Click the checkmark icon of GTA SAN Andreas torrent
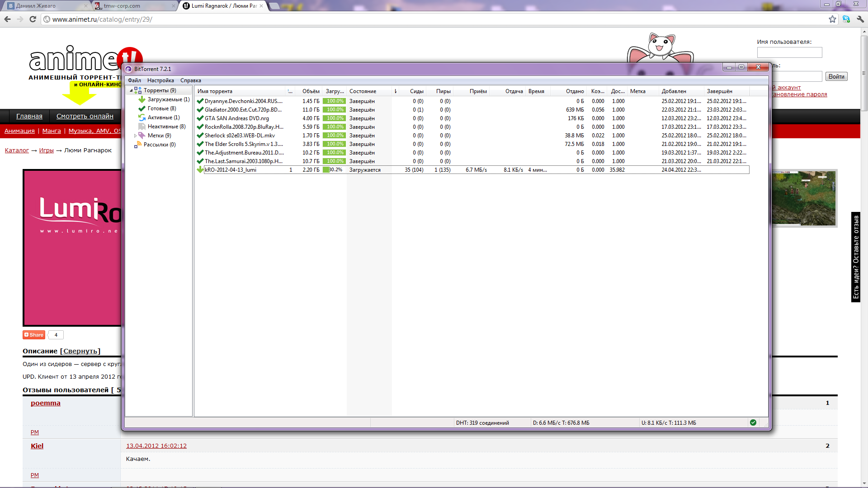 [x=200, y=118]
